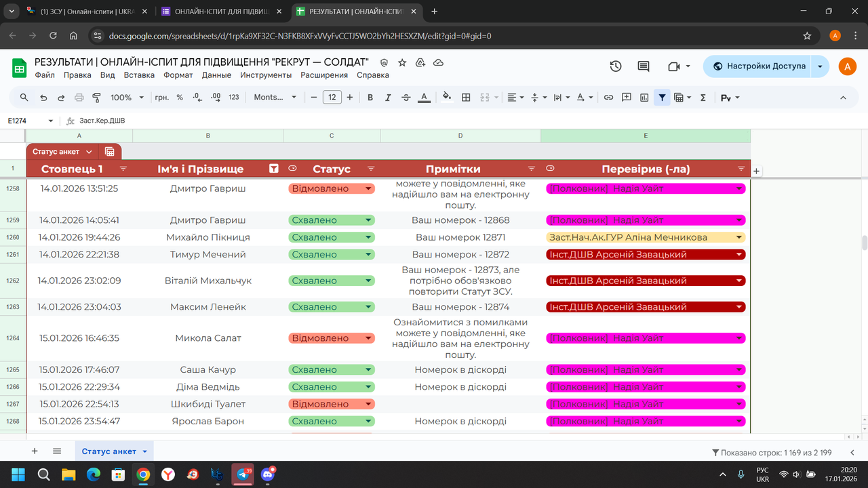868x488 pixels.
Task: Click Настройки Доступа share button
Action: coord(758,66)
